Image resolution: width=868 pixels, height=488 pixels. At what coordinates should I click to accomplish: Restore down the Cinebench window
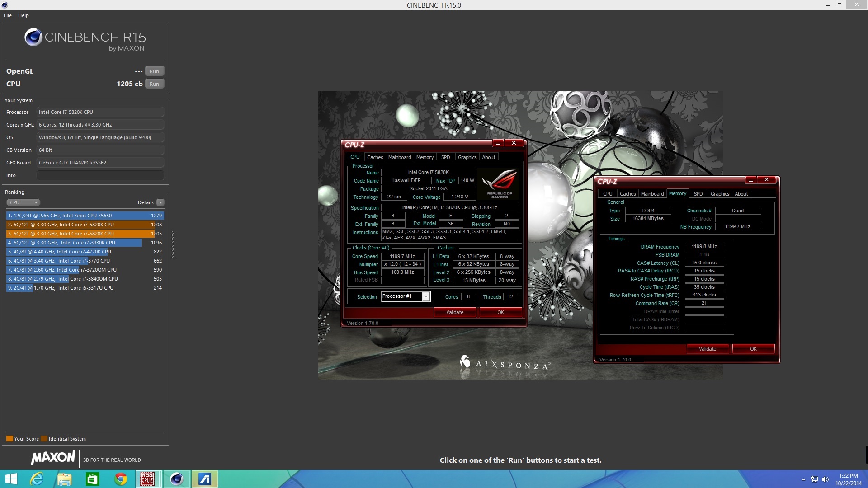click(840, 5)
